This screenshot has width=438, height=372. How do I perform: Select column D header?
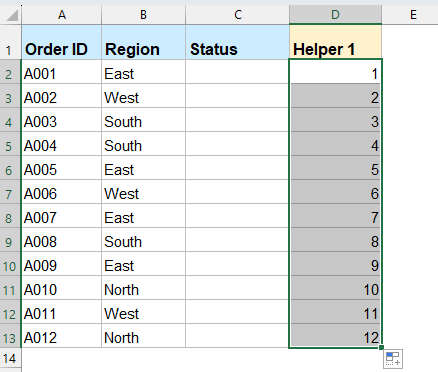(335, 15)
